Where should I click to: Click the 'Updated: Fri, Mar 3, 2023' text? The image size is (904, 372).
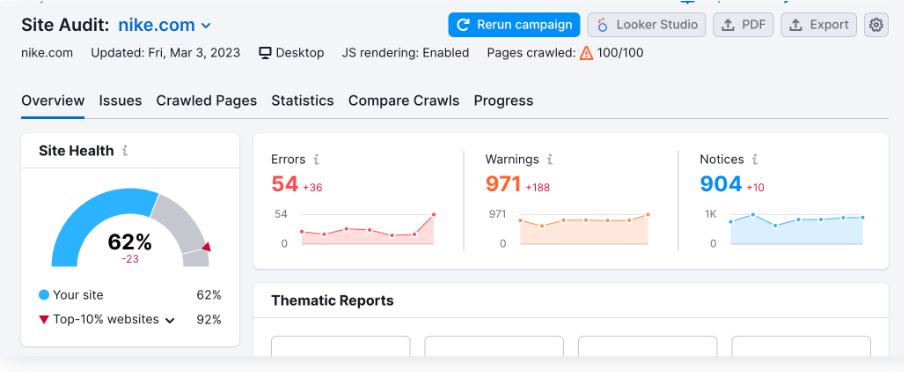165,53
